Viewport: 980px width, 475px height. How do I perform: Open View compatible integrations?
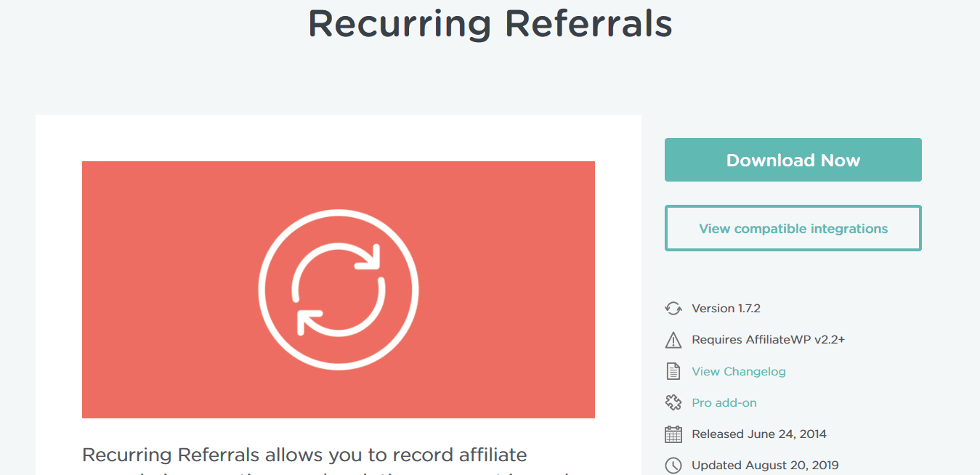point(793,228)
